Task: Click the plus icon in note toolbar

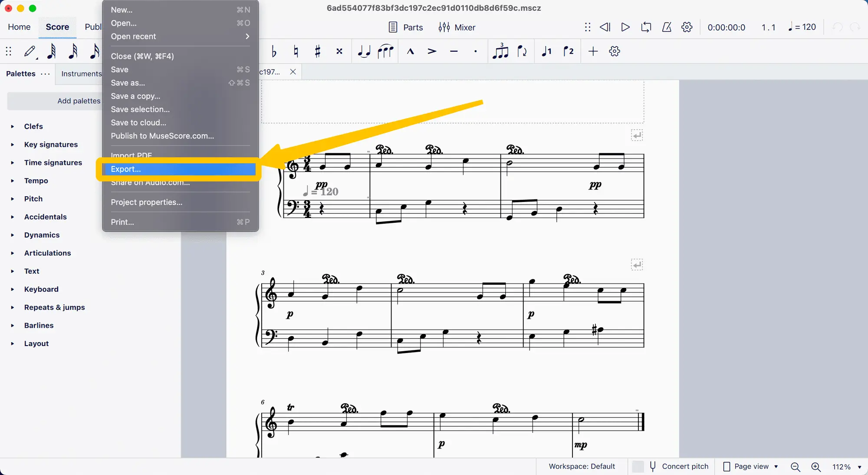Action: 593,51
